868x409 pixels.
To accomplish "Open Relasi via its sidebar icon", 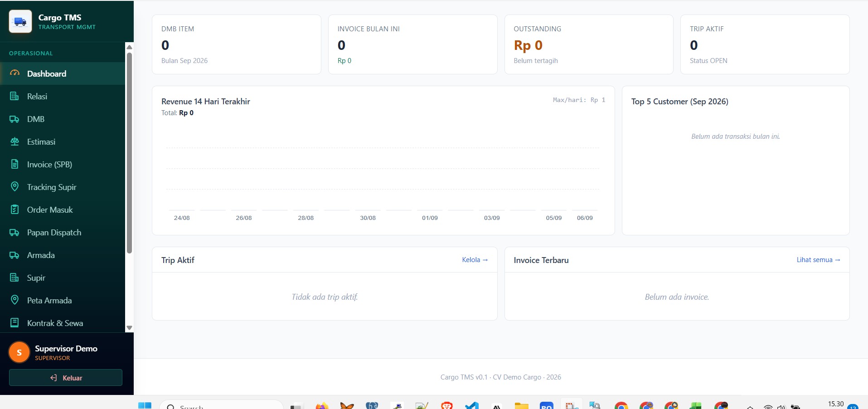I will (x=15, y=96).
